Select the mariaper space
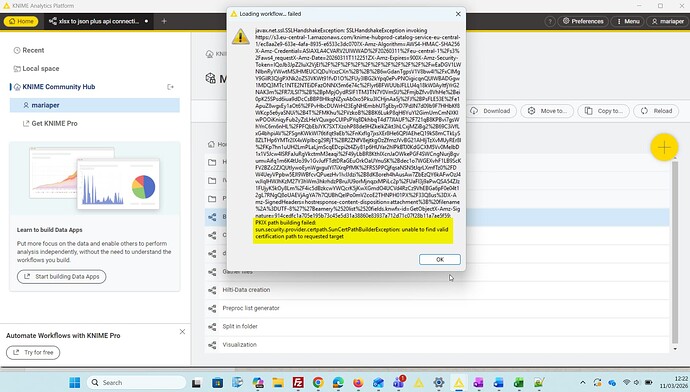This screenshot has height=392, width=690. click(95, 105)
